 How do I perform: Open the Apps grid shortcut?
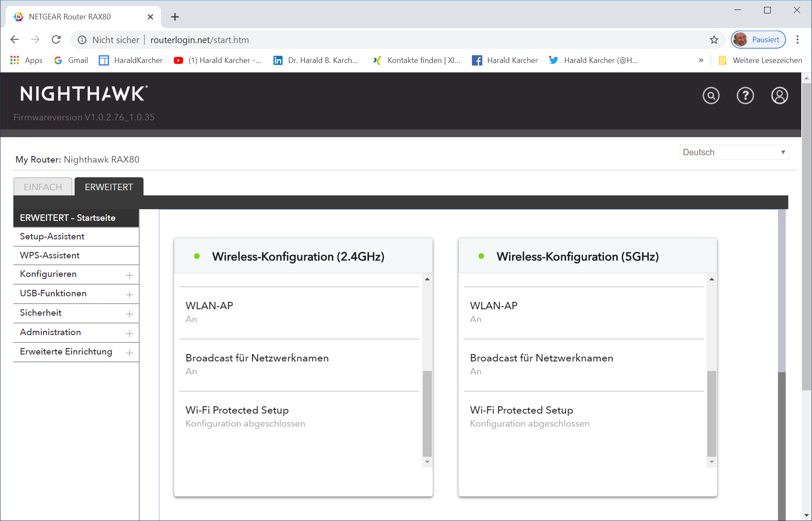[26, 60]
